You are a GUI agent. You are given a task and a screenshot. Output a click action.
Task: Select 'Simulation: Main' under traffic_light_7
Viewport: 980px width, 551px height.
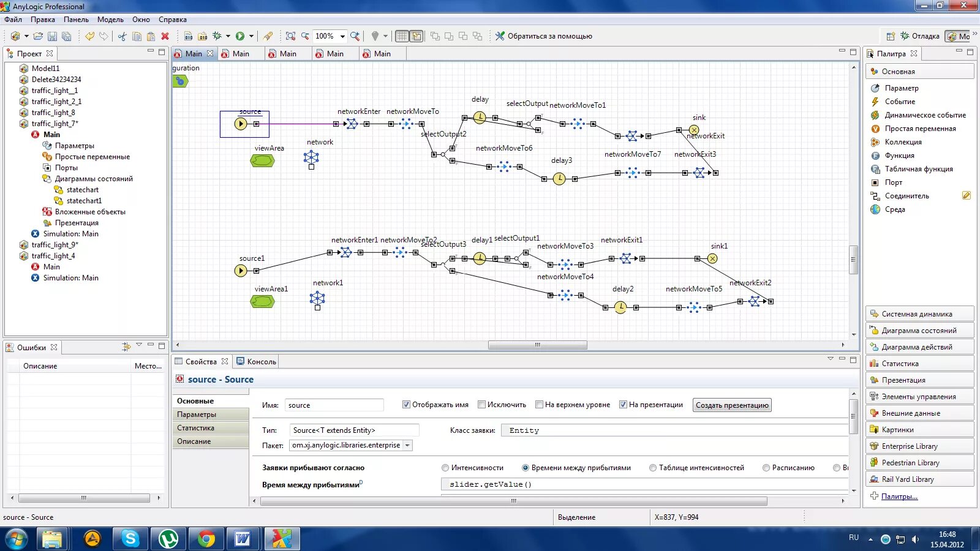point(70,234)
